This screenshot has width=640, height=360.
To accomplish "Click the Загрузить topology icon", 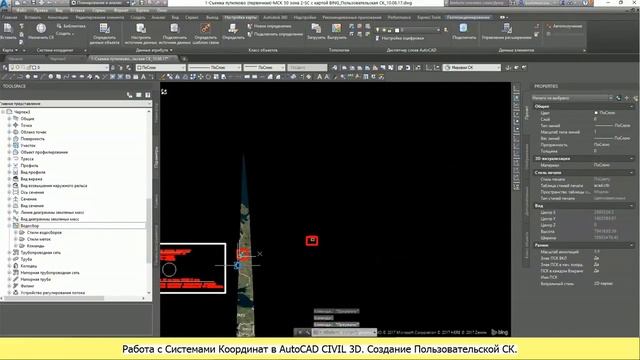I will 316,28.
